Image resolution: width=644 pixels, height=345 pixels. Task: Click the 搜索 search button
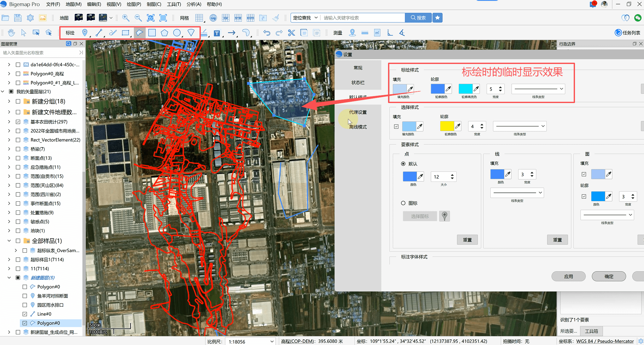tap(418, 18)
